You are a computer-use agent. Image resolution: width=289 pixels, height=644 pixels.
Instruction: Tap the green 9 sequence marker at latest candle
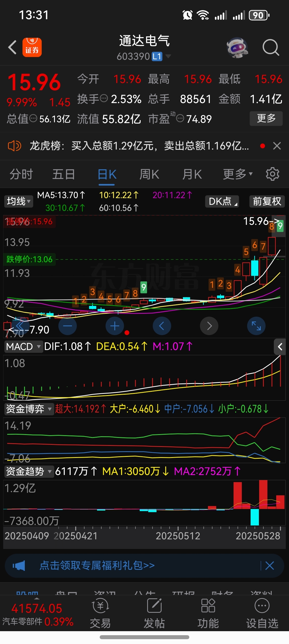click(x=280, y=226)
